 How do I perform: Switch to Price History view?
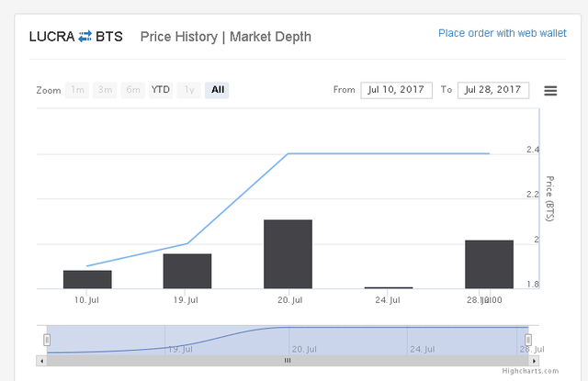pos(179,37)
